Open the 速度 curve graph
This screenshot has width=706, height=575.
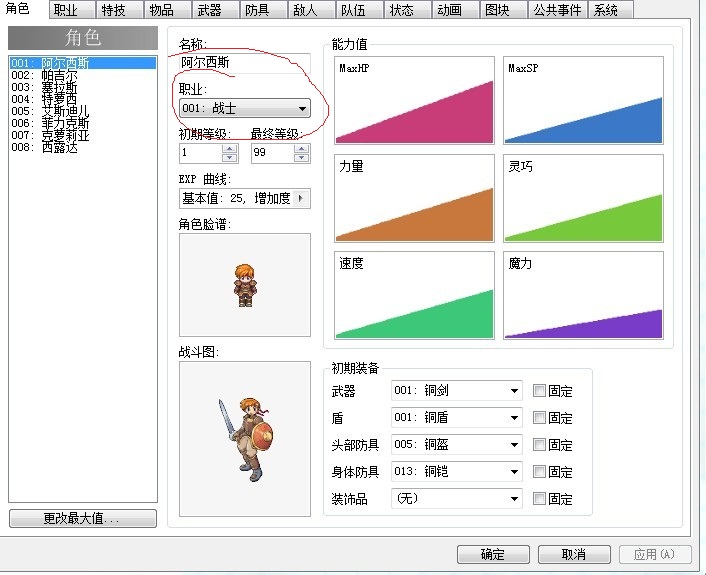[414, 295]
